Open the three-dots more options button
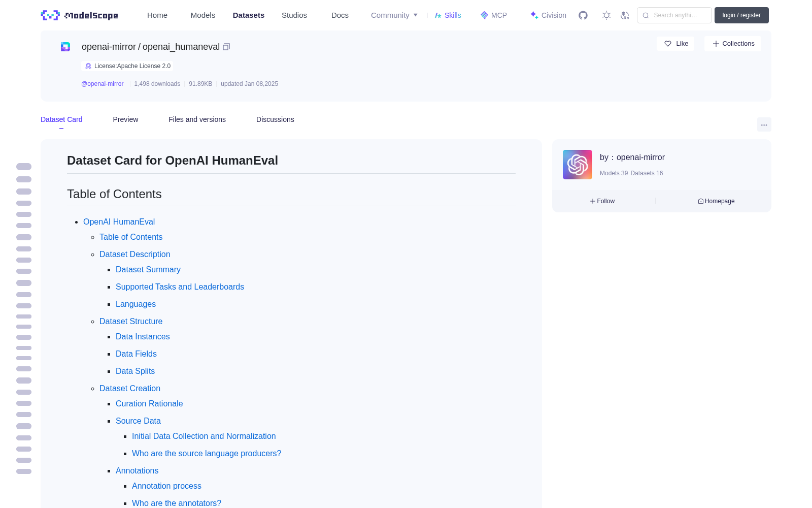 764,124
